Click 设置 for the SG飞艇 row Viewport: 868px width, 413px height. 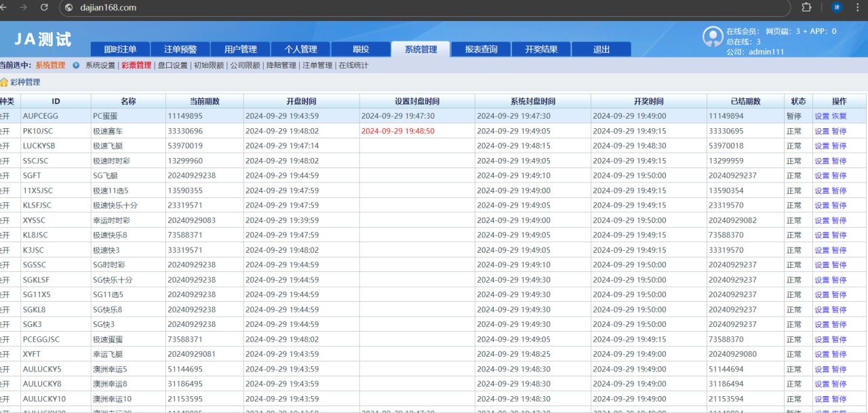[x=821, y=176]
